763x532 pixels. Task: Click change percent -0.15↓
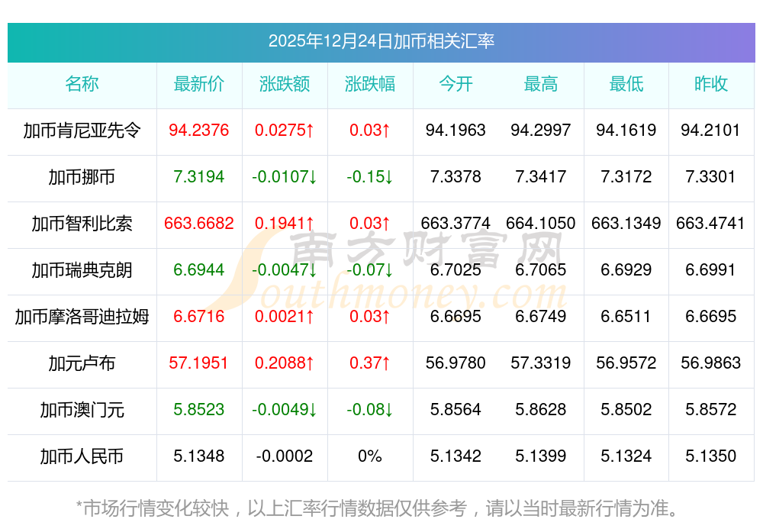(370, 176)
